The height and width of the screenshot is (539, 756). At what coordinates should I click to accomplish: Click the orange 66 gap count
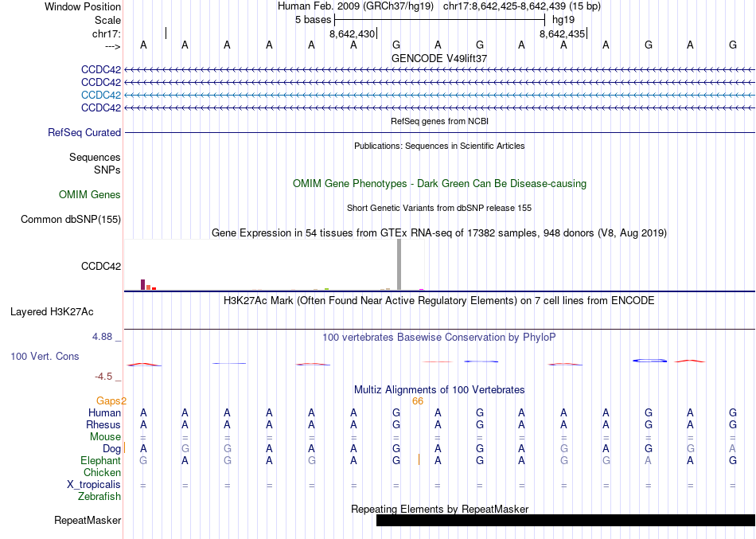coord(418,401)
